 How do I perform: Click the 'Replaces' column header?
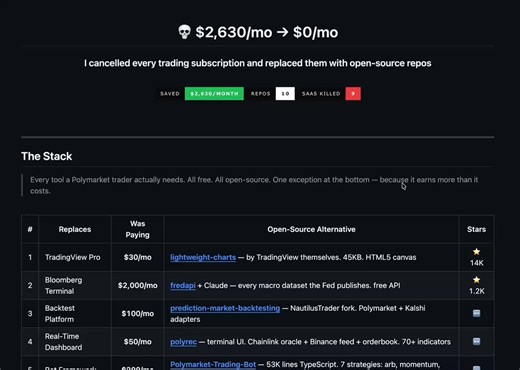[x=75, y=229]
